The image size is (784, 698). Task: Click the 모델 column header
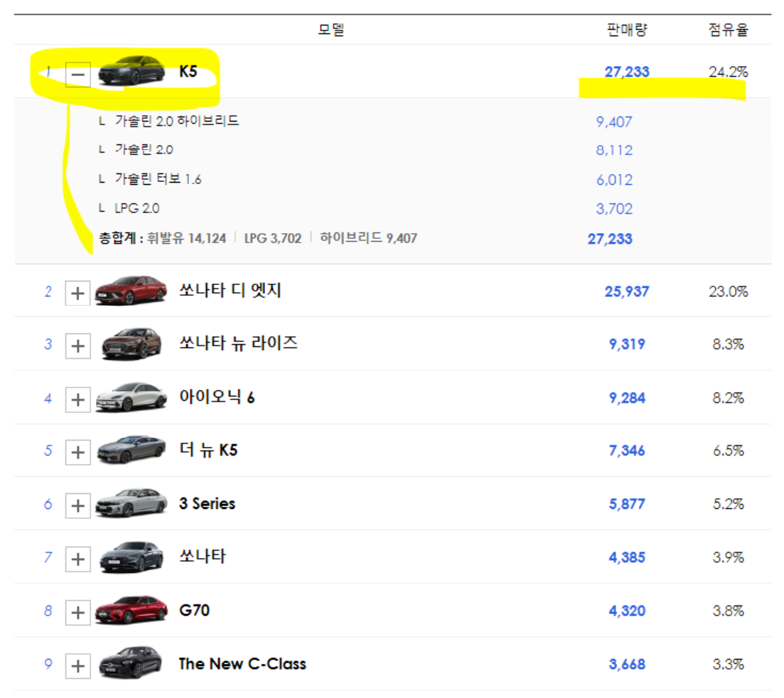(331, 30)
